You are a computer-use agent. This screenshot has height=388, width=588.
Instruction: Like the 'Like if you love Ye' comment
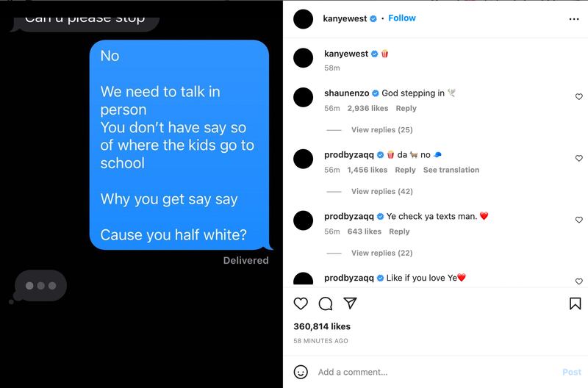click(x=578, y=281)
